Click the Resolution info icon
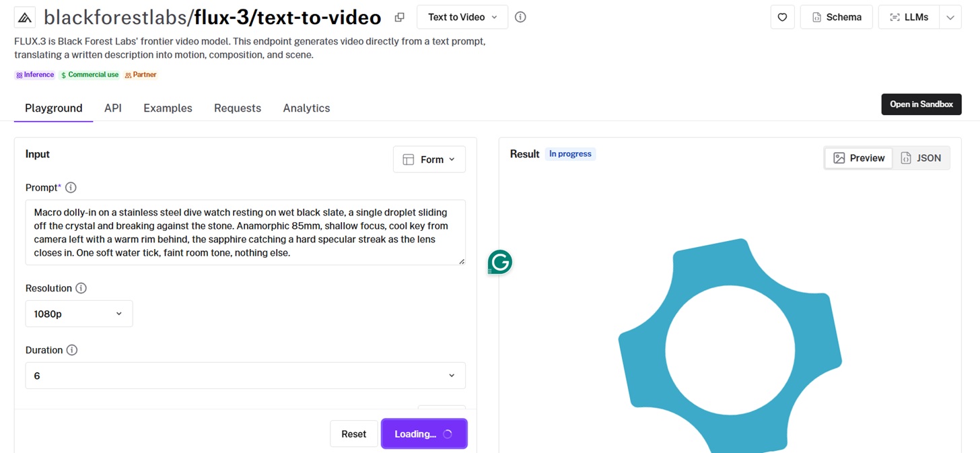Screen dimensions: 980x453 [x=81, y=288]
